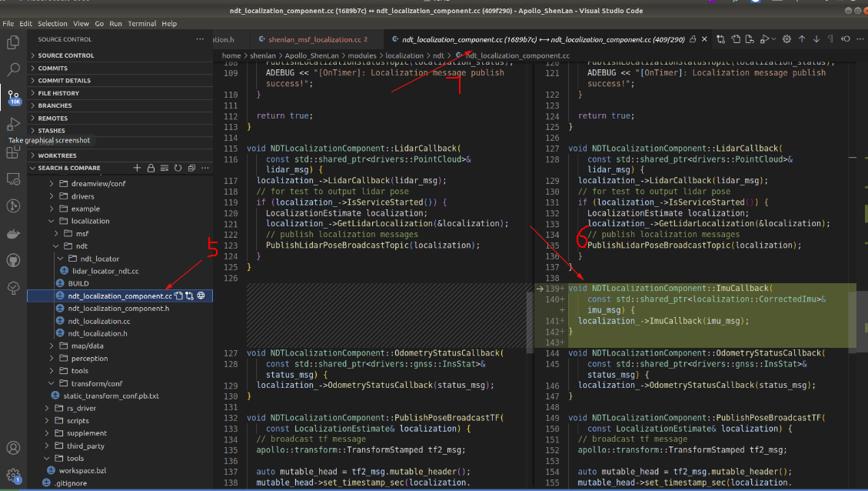Open the Help menu
The image size is (868, 491).
point(169,24)
